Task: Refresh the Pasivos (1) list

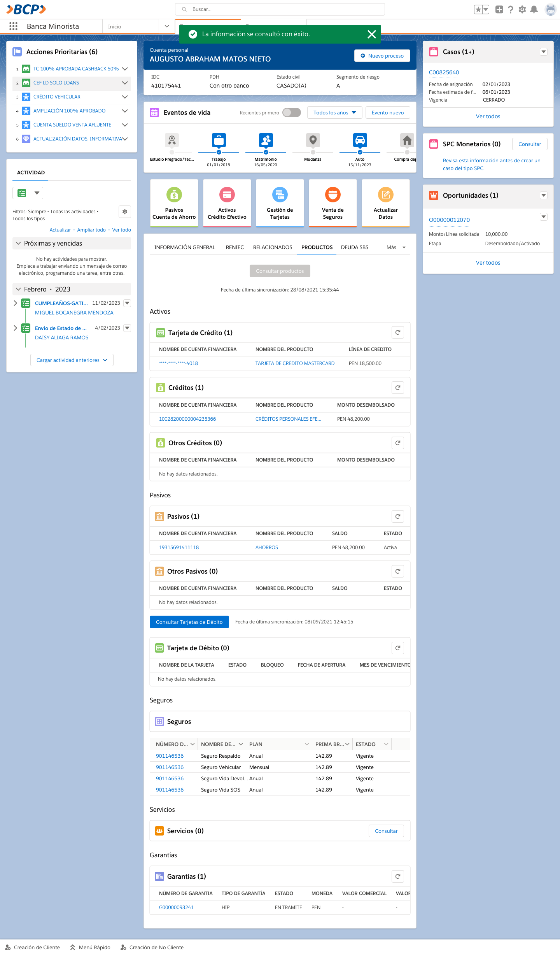Action: pos(398,516)
